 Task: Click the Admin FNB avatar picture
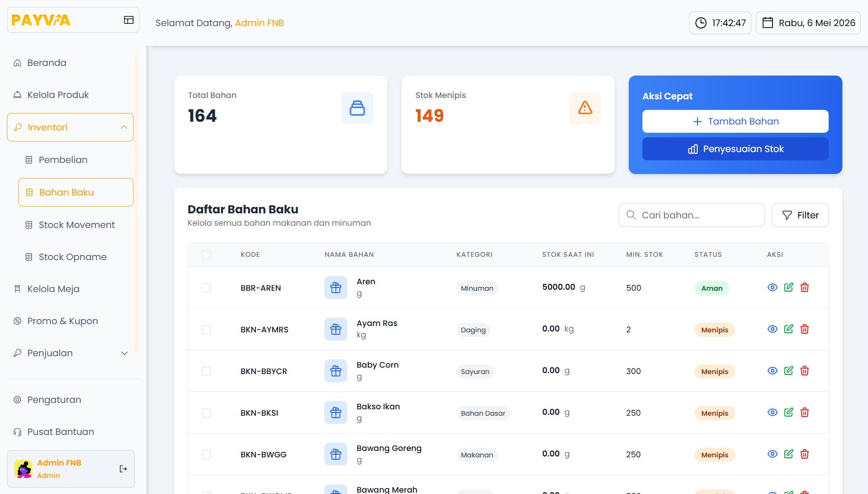point(23,469)
